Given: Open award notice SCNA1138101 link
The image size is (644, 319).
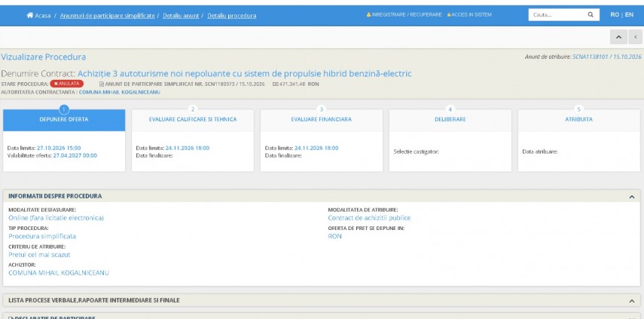Looking at the screenshot, I should [606, 57].
